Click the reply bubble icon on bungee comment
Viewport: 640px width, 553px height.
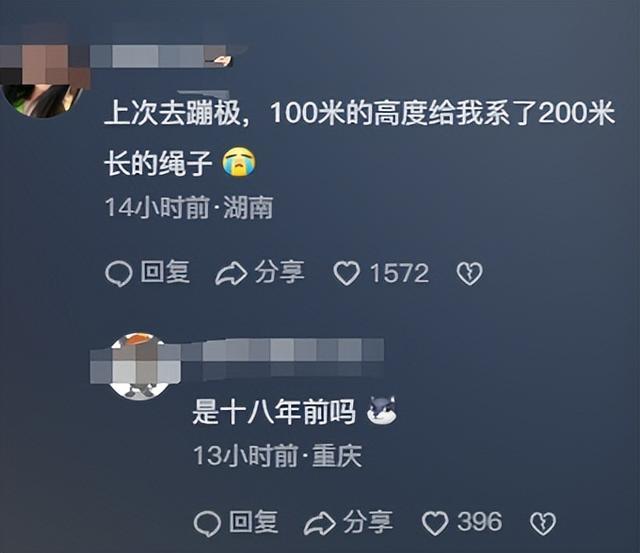(x=118, y=273)
